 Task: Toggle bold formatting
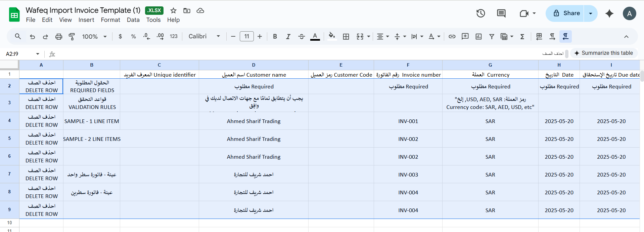(275, 37)
